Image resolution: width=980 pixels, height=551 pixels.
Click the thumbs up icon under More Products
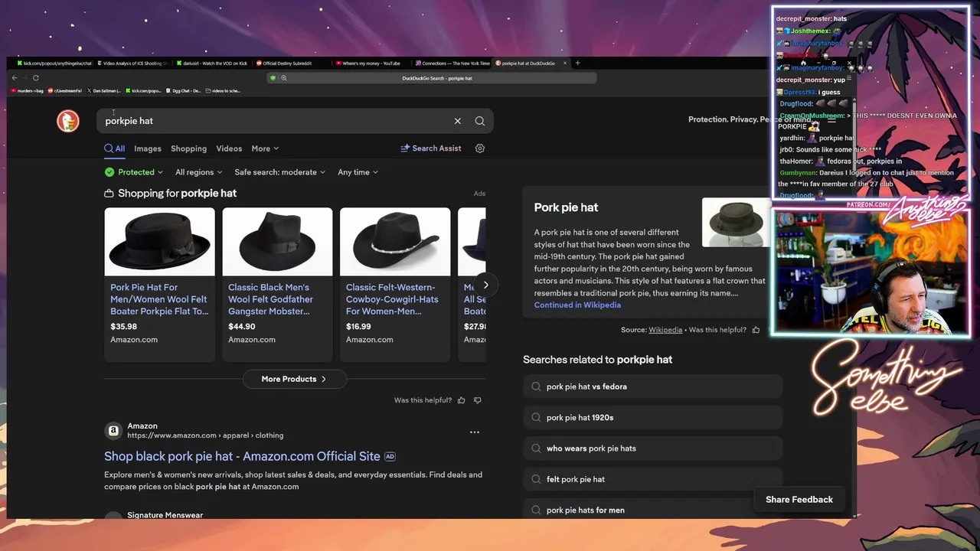point(461,400)
